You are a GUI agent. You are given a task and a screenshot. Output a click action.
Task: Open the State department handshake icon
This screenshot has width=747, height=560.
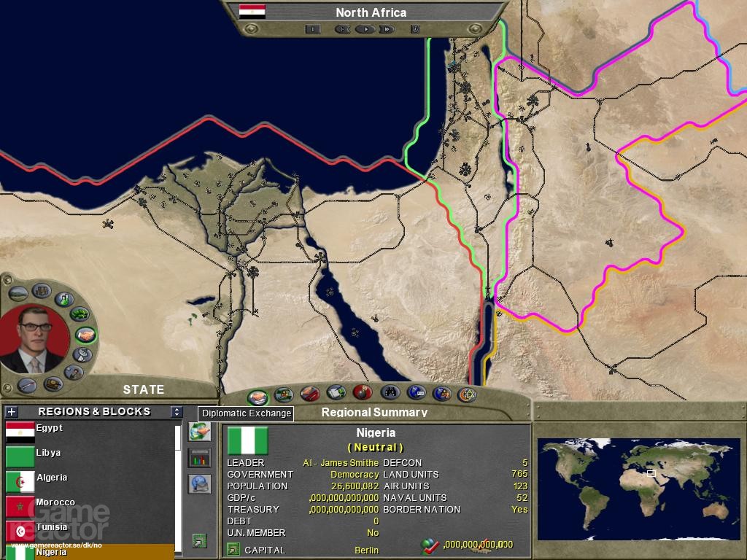click(87, 335)
